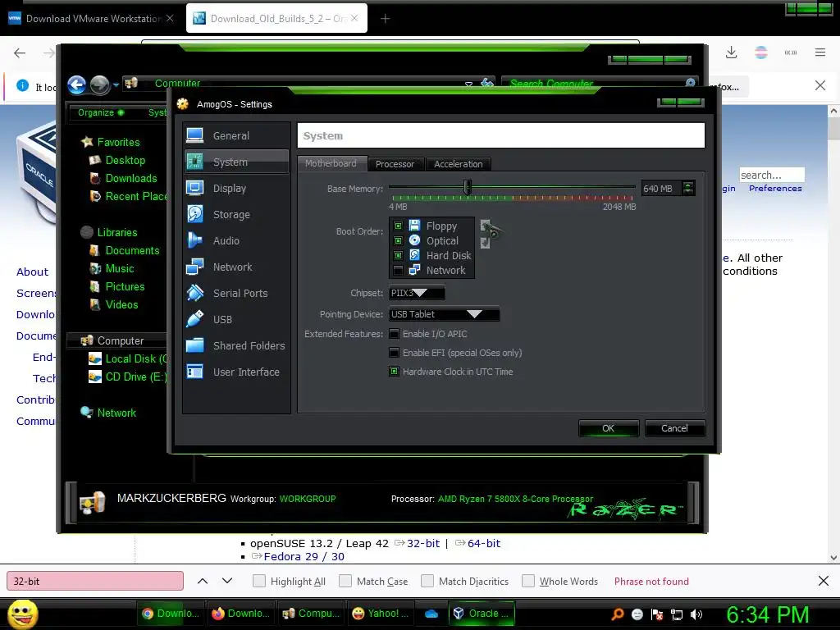
Task: Open Shared Folders category icon
Action: pyautogui.click(x=194, y=345)
